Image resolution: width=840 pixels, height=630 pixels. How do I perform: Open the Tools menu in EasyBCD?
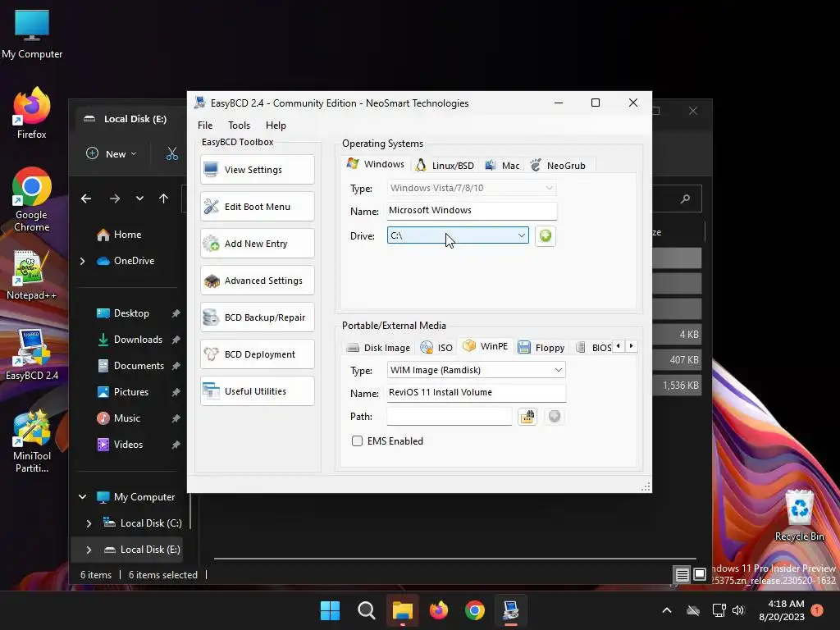(239, 126)
